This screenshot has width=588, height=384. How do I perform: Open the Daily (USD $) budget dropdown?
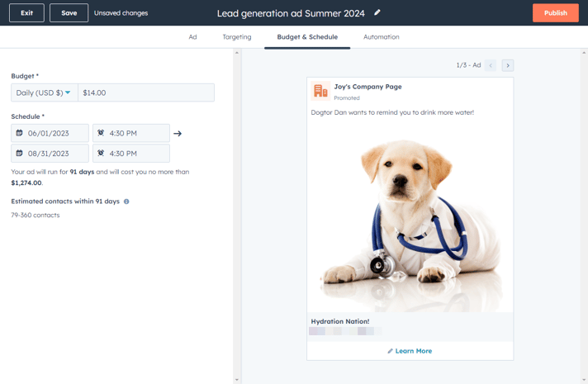click(x=44, y=93)
